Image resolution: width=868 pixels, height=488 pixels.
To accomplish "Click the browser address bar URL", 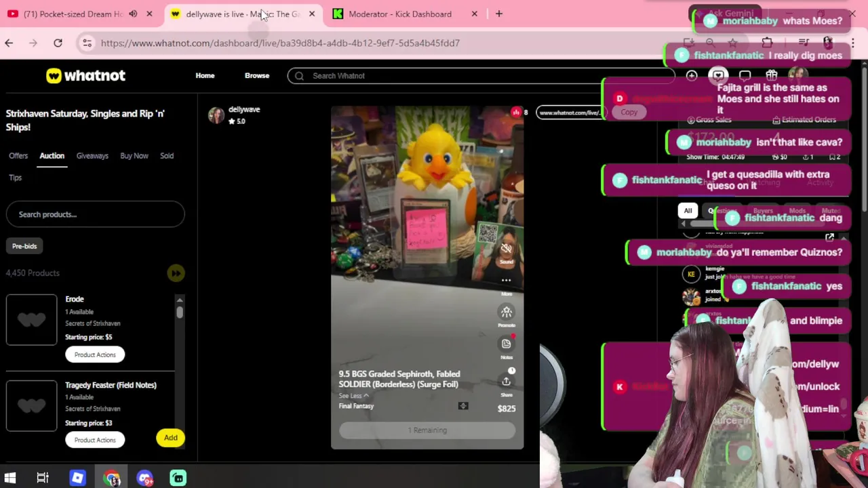I will (x=280, y=43).
